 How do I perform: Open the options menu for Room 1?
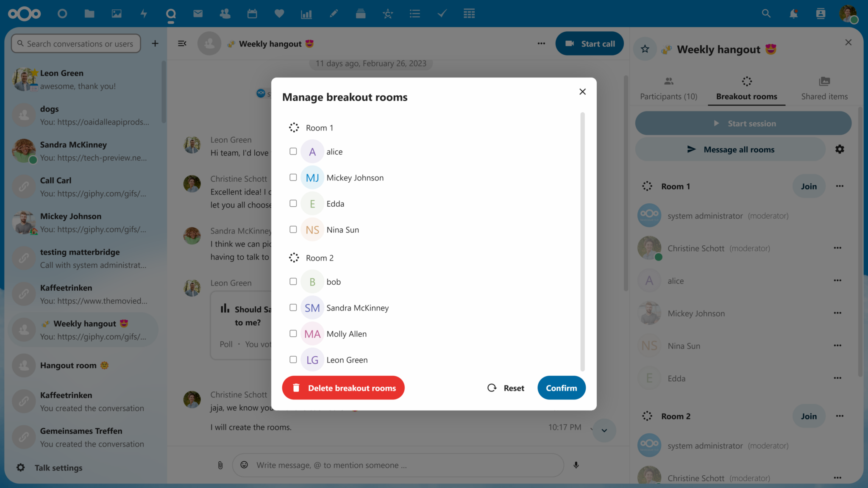pyautogui.click(x=840, y=186)
